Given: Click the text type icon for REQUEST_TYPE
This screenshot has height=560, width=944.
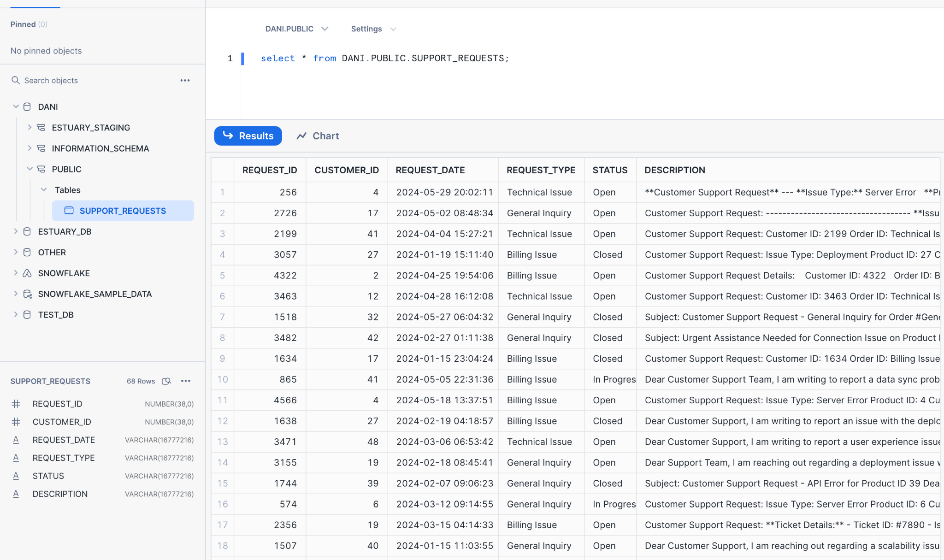Looking at the screenshot, I should pyautogui.click(x=16, y=458).
